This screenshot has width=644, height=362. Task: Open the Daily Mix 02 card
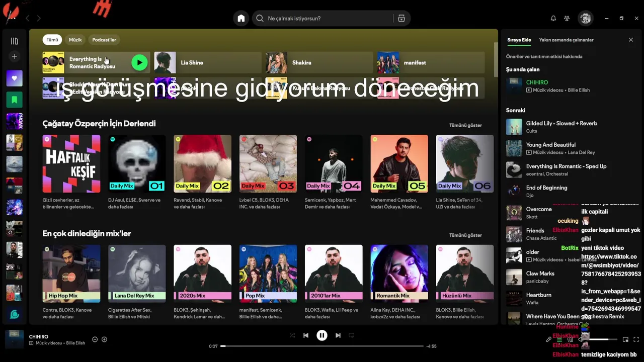[x=203, y=172]
